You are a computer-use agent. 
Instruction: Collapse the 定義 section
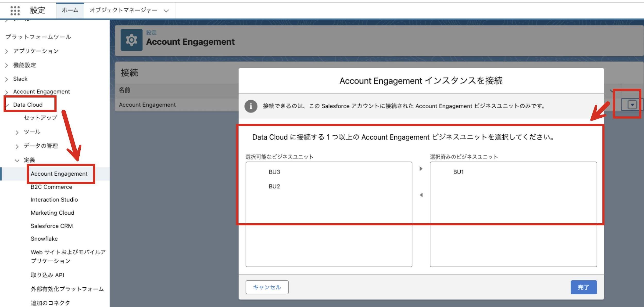pos(17,160)
